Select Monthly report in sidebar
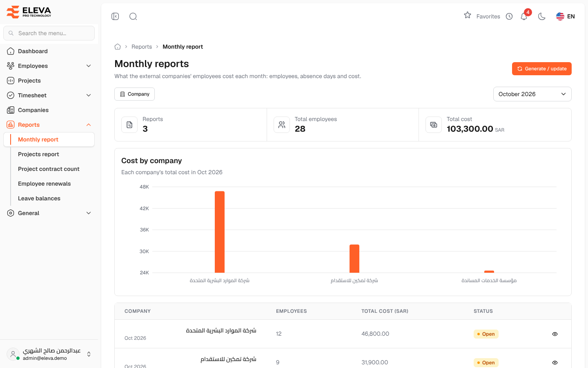This screenshot has width=588, height=368. [49, 139]
